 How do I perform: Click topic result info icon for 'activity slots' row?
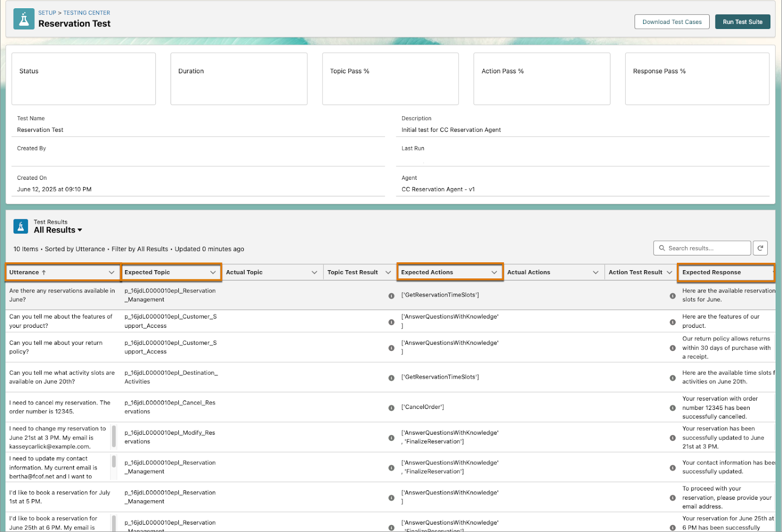click(391, 378)
